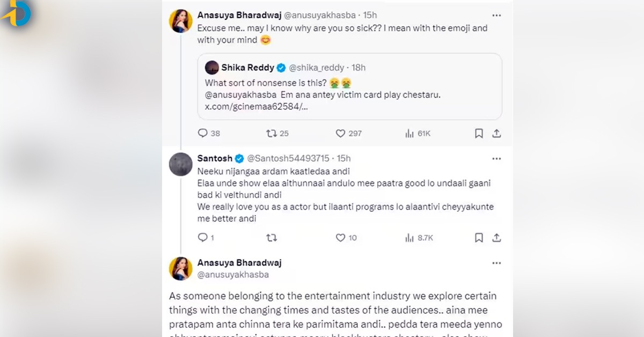This screenshot has height=337, width=644.
Task: Open view stats showing 8.7K on Santosh's tweet
Action: (x=409, y=237)
